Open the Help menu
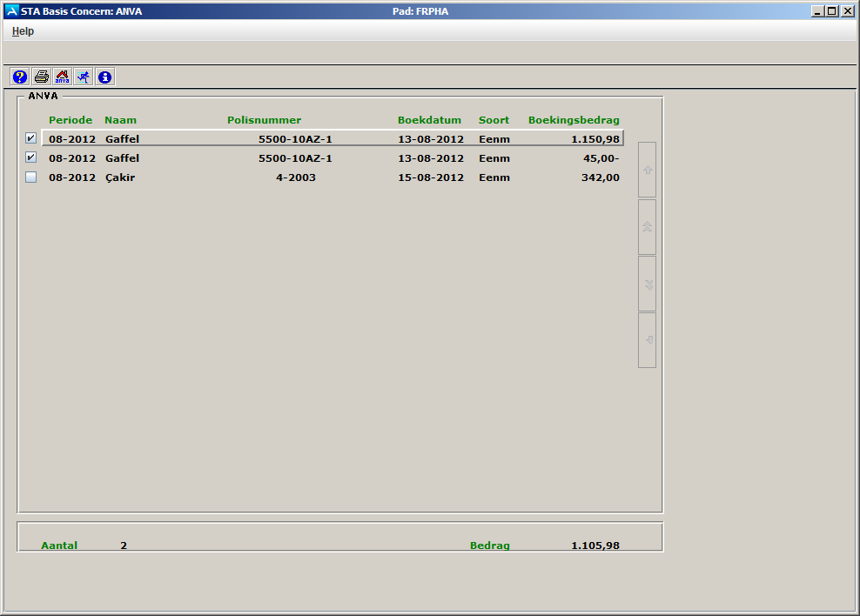This screenshot has height=616, width=860. (23, 31)
